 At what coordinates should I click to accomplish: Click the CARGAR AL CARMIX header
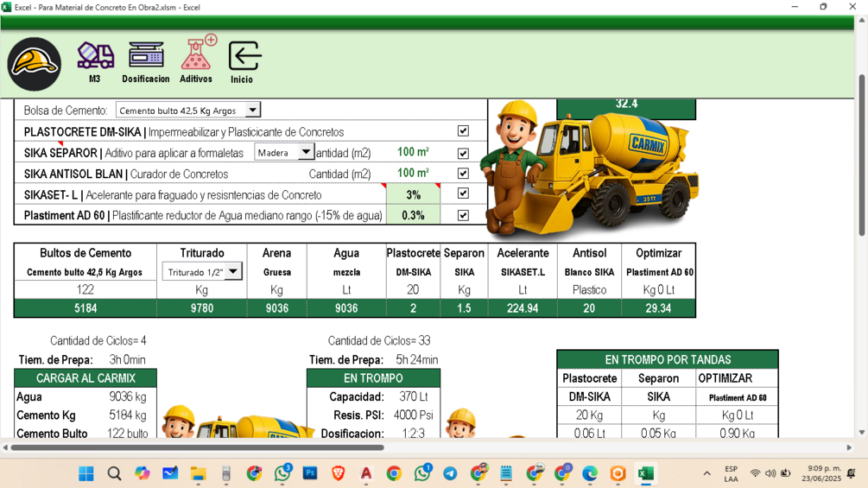tap(86, 378)
